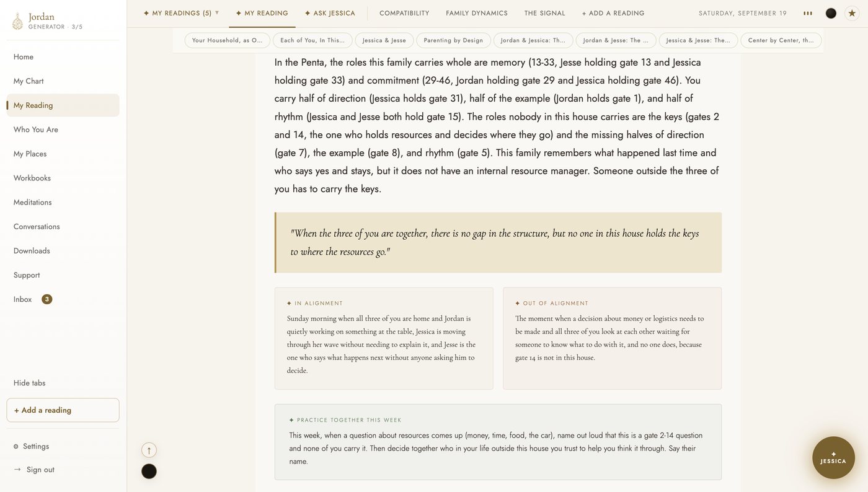Open the floating Jessica chat button
868x492 pixels.
(833, 458)
